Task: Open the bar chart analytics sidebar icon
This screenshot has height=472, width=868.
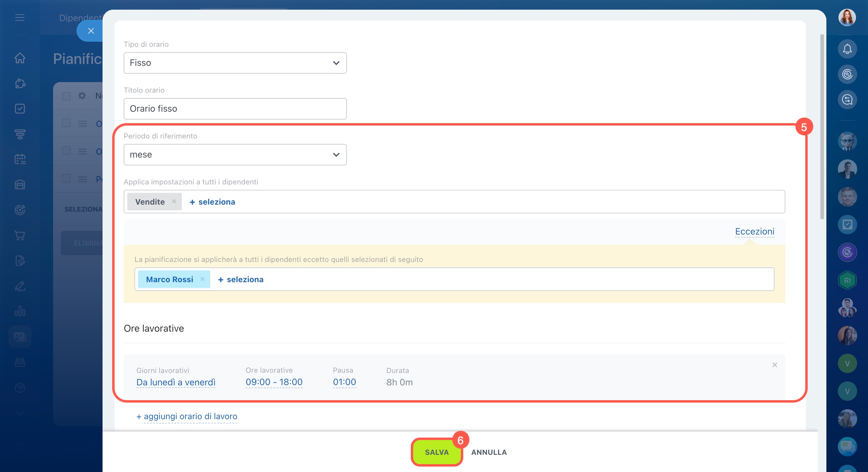Action: [20, 311]
